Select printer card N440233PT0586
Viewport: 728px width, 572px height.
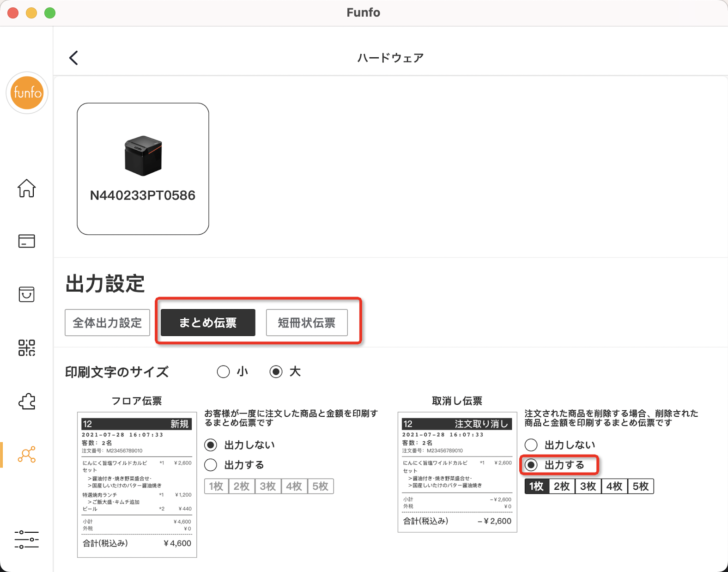pyautogui.click(x=143, y=169)
